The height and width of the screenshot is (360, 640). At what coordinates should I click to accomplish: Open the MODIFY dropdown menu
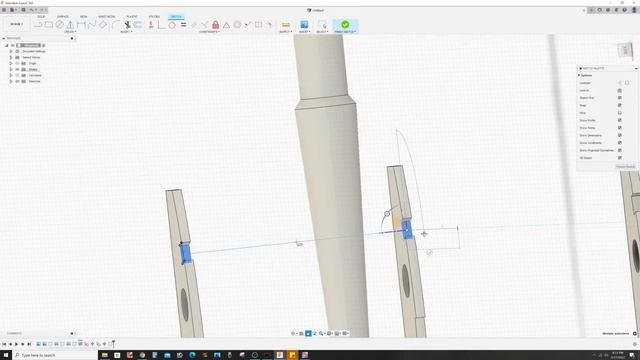pyautogui.click(x=126, y=31)
